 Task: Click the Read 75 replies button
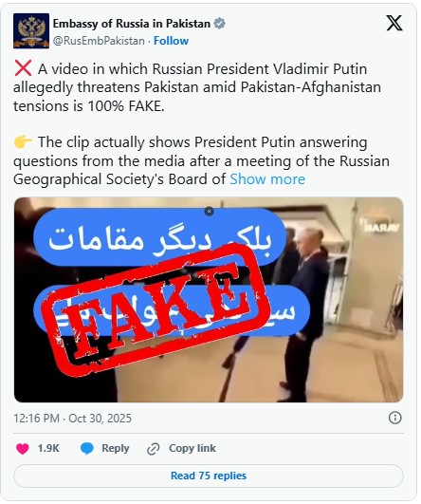click(209, 476)
